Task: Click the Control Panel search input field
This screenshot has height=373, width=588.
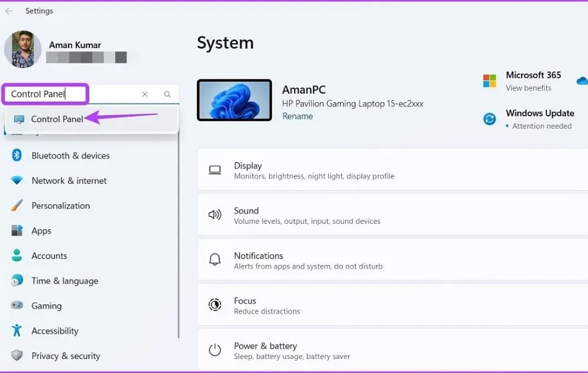Action: click(x=71, y=95)
